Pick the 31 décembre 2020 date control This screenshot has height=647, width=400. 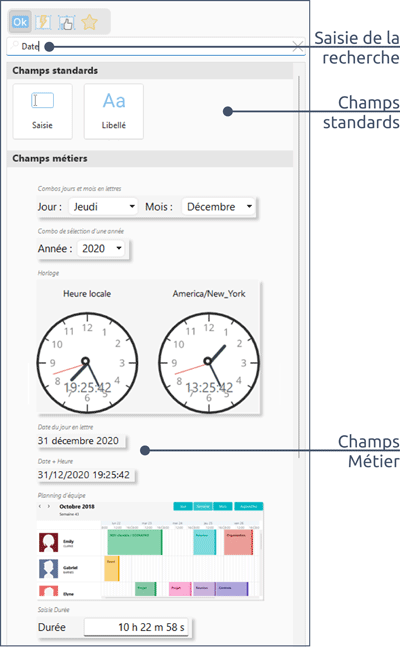point(81,441)
